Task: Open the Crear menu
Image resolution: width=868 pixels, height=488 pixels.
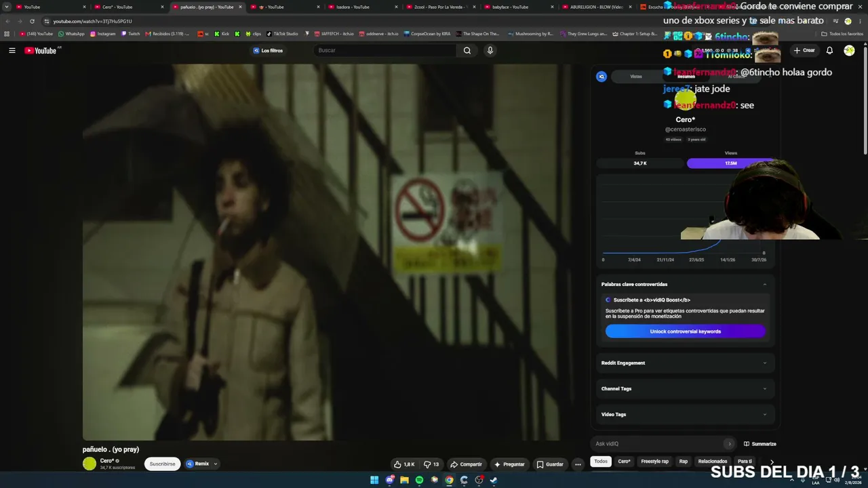Action: tap(804, 50)
